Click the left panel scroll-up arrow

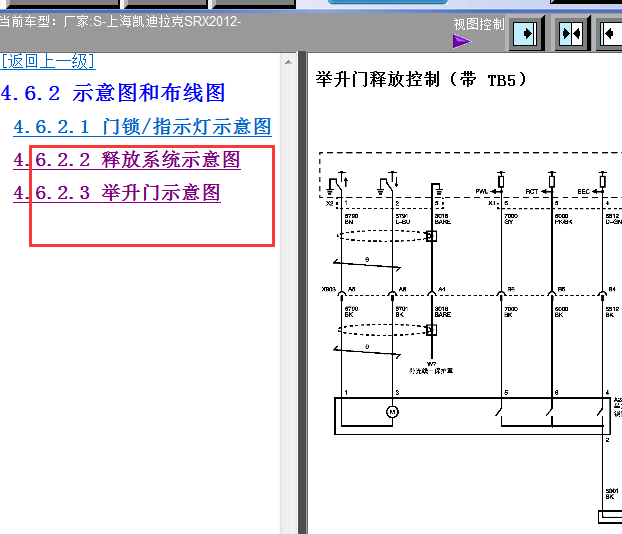pyautogui.click(x=288, y=62)
